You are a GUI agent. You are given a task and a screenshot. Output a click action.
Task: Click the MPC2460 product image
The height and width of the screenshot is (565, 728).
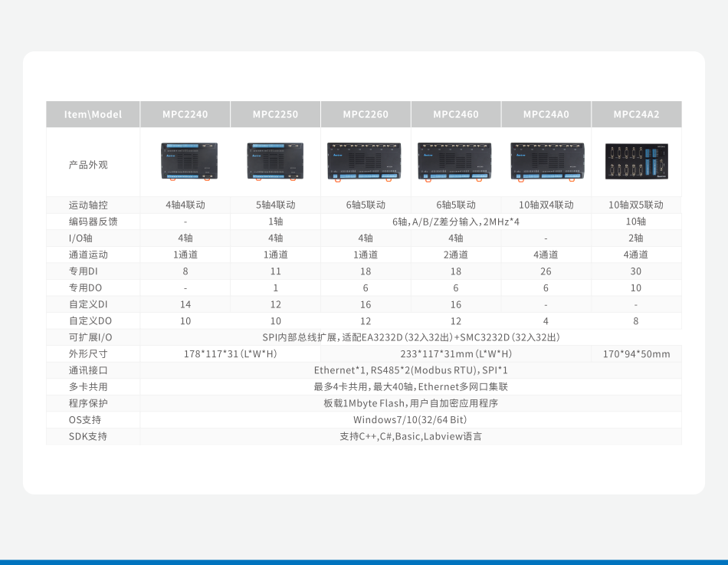(454, 162)
